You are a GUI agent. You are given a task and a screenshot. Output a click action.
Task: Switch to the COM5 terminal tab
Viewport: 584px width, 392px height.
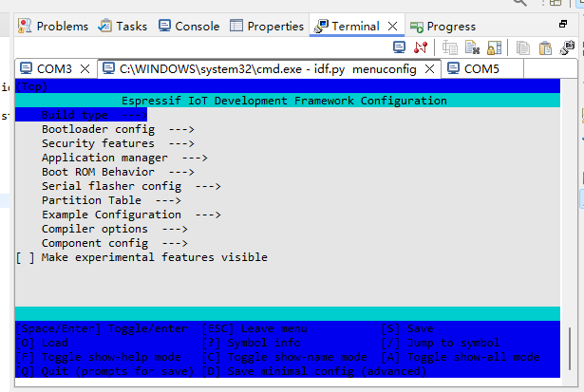tap(473, 69)
